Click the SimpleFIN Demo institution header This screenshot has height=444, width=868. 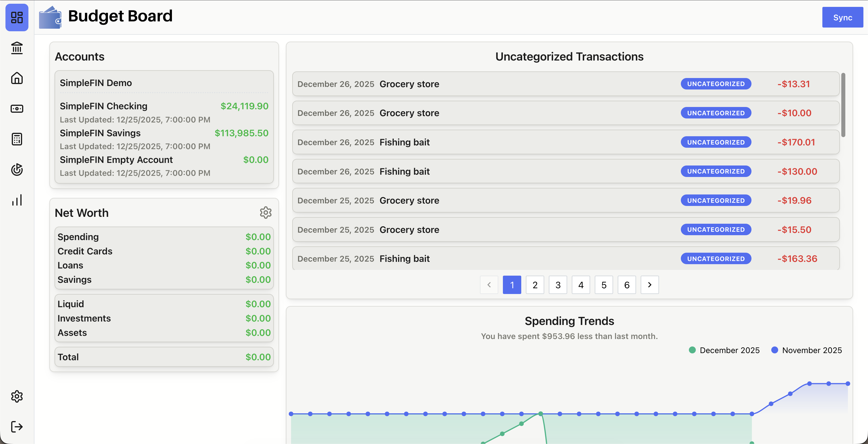[x=96, y=83]
